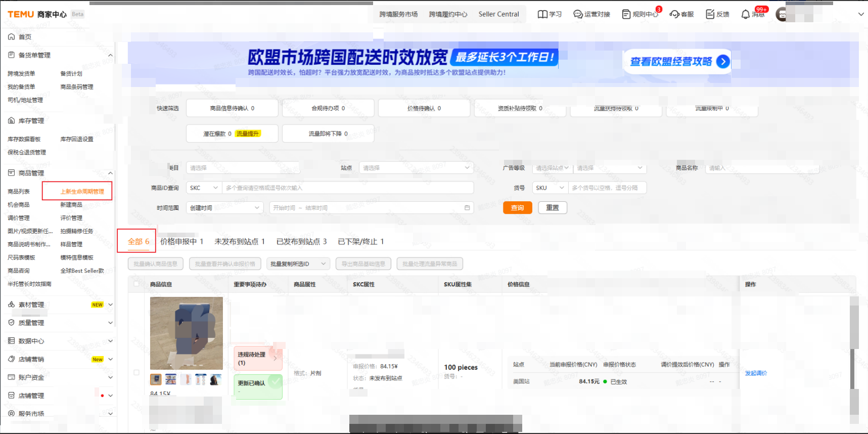This screenshot has height=434, width=868.
Task: Click the 质量管理 shield icon
Action: coord(11,323)
